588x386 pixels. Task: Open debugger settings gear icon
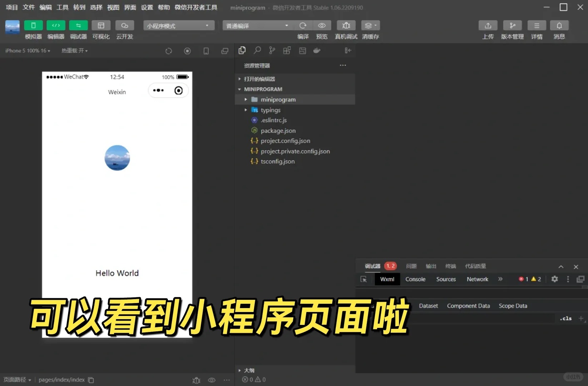(554, 279)
